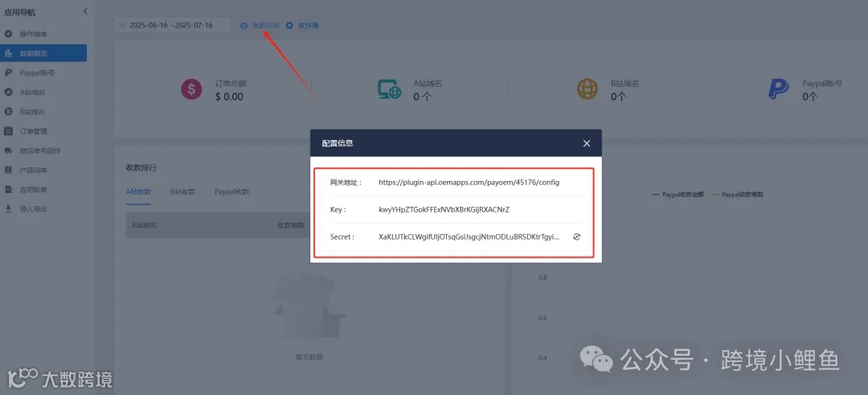Switch to the B站收款 tab
The image size is (868, 395).
(182, 191)
